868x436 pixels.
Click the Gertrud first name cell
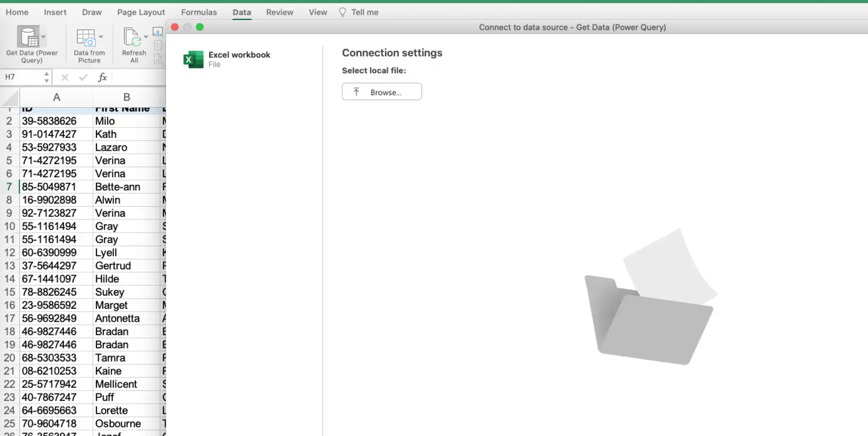(127, 266)
